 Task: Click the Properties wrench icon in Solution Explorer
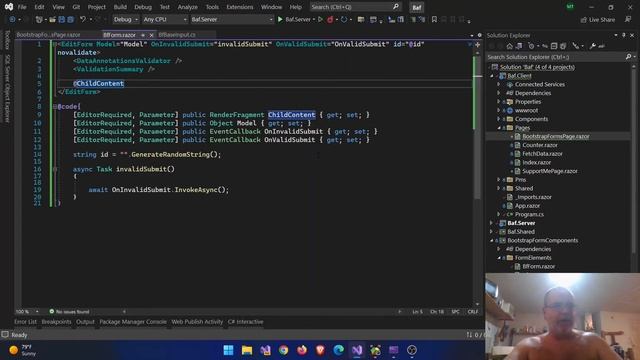(x=592, y=46)
